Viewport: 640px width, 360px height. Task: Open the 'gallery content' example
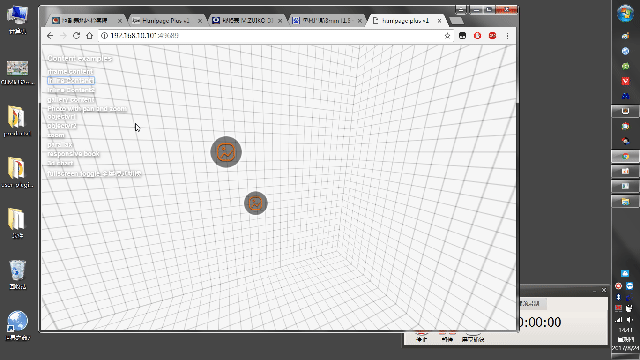coord(71,100)
